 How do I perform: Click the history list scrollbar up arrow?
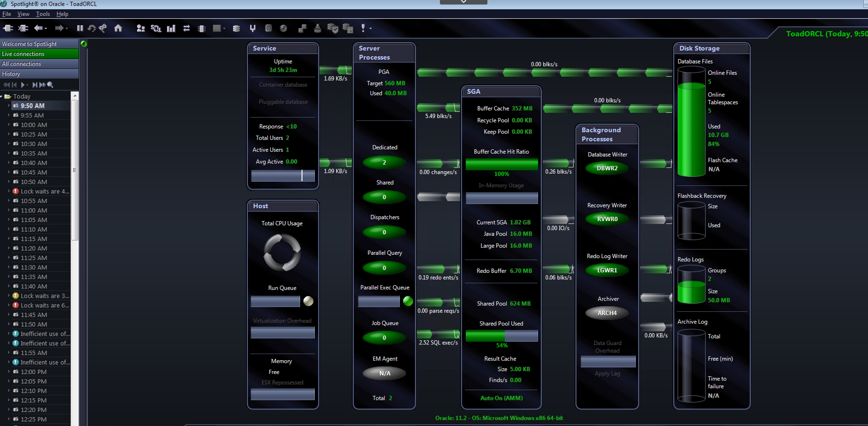75,96
